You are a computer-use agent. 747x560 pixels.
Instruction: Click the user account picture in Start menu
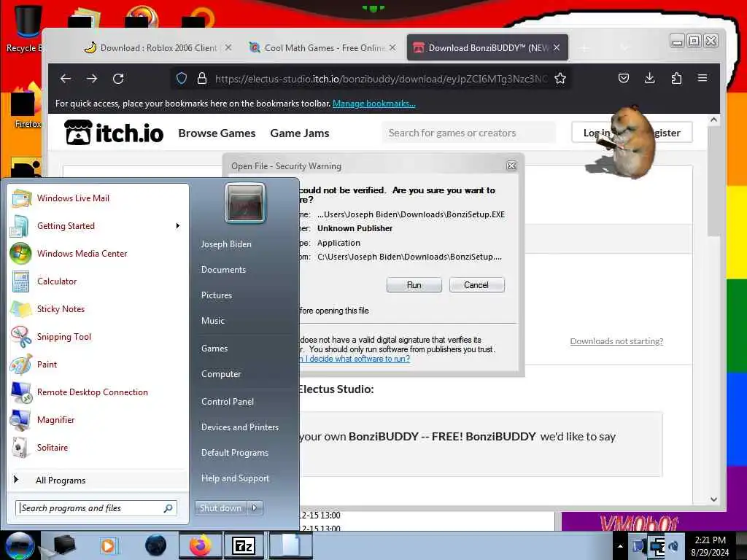pos(245,203)
